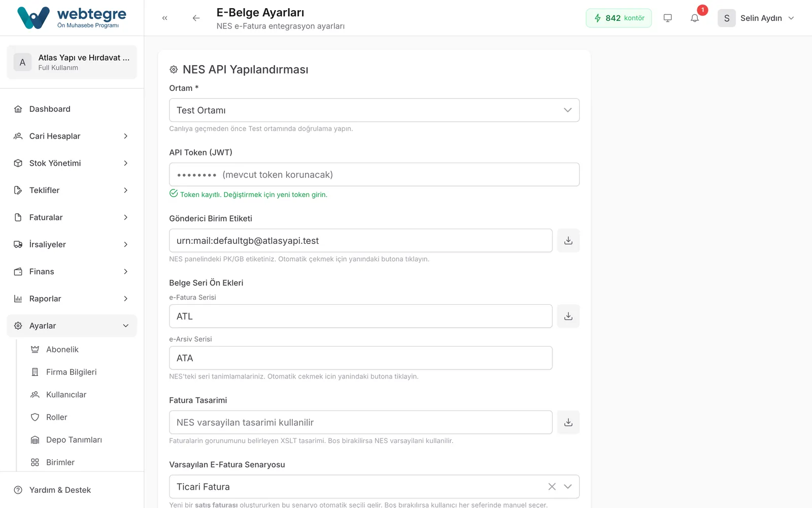The width and height of the screenshot is (812, 508).
Task: Fetch Gönderici Birim Etiketi via download icon
Action: click(x=568, y=240)
